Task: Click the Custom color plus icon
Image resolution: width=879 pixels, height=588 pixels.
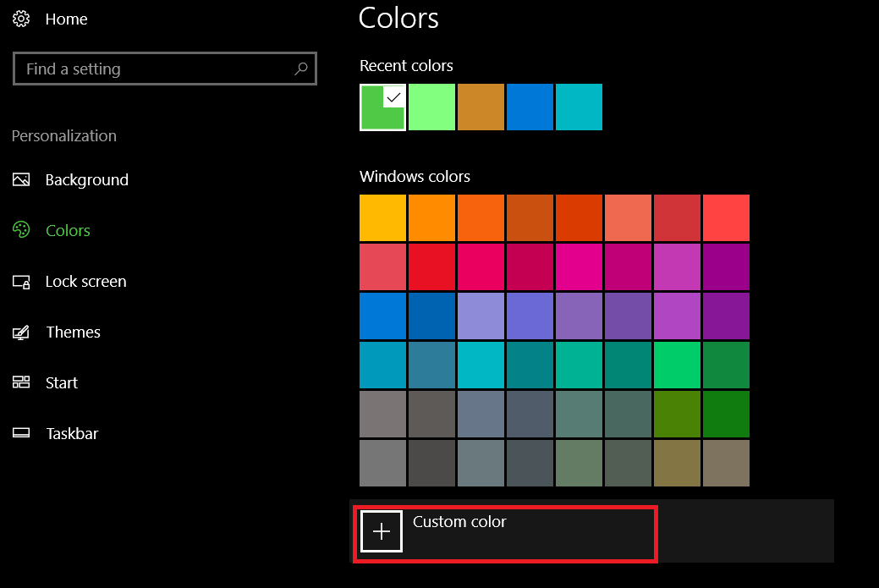Action: [x=382, y=531]
